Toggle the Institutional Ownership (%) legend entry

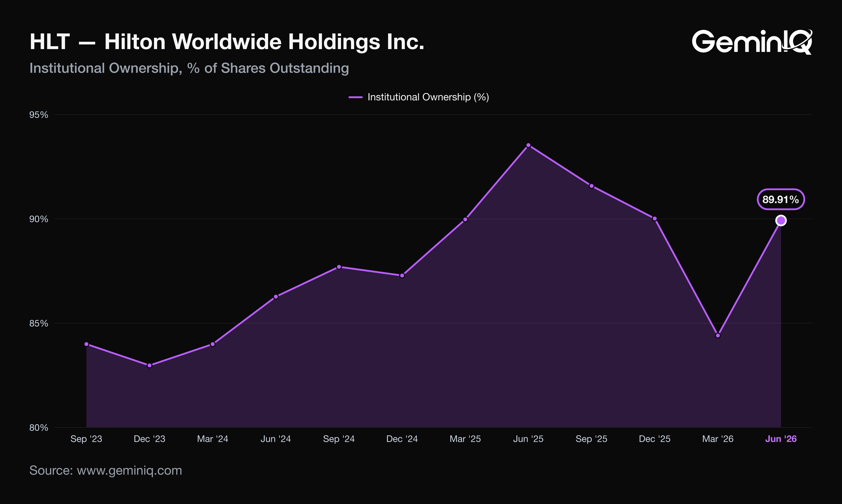coord(419,97)
